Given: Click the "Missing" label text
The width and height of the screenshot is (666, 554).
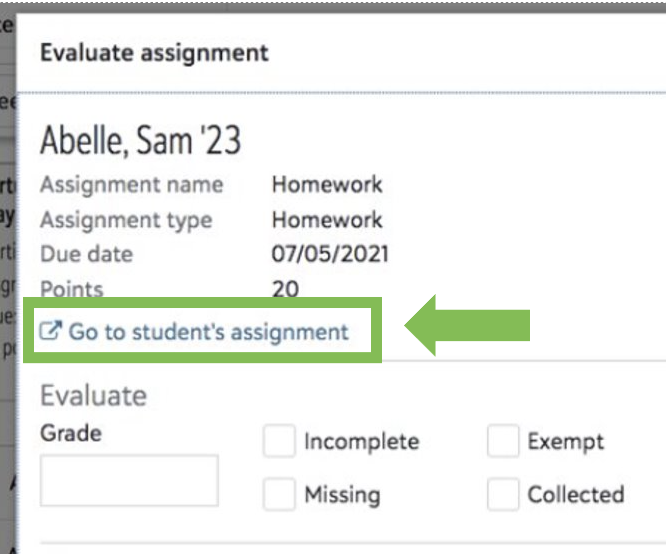Looking at the screenshot, I should [x=342, y=494].
